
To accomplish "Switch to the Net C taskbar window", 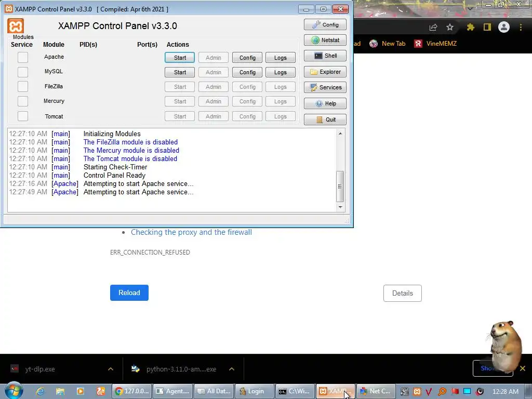I will (376, 391).
